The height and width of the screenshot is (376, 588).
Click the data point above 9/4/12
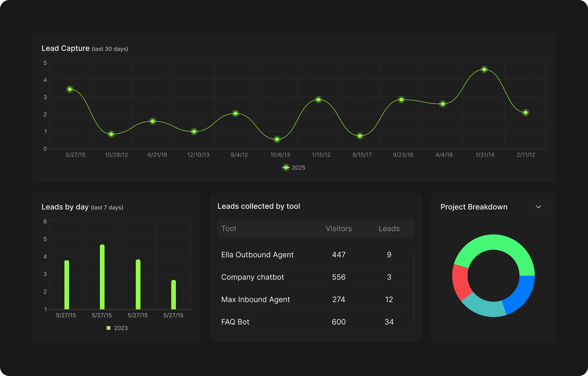click(x=235, y=113)
